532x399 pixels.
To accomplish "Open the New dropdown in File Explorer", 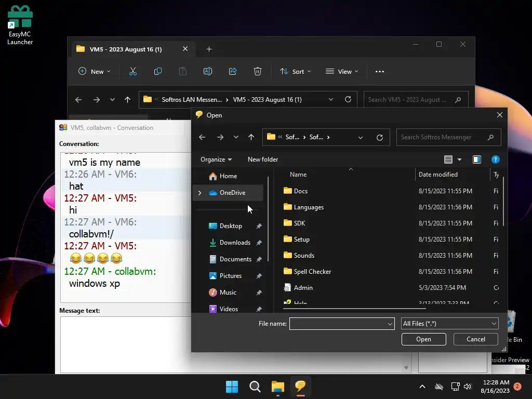I will tap(95, 72).
